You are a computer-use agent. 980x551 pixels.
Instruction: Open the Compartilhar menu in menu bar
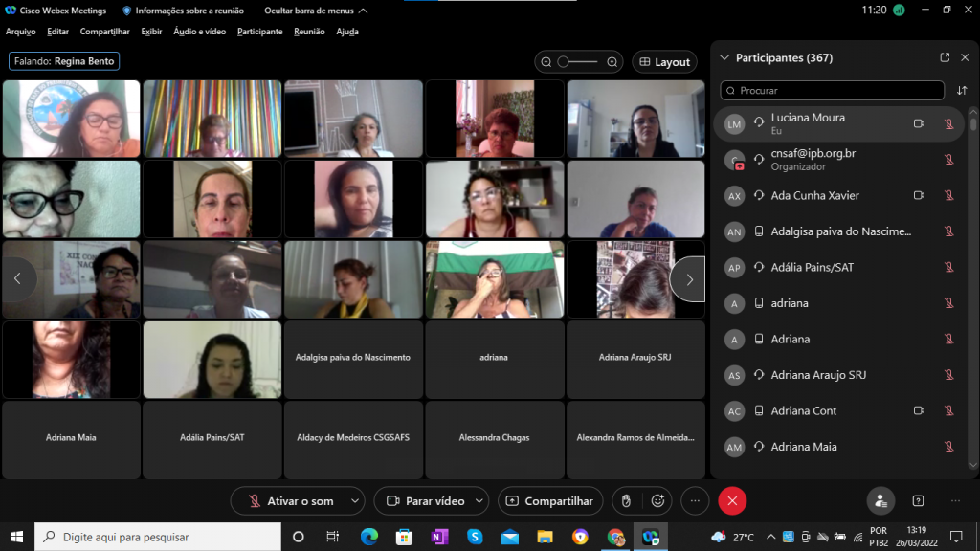point(105,32)
